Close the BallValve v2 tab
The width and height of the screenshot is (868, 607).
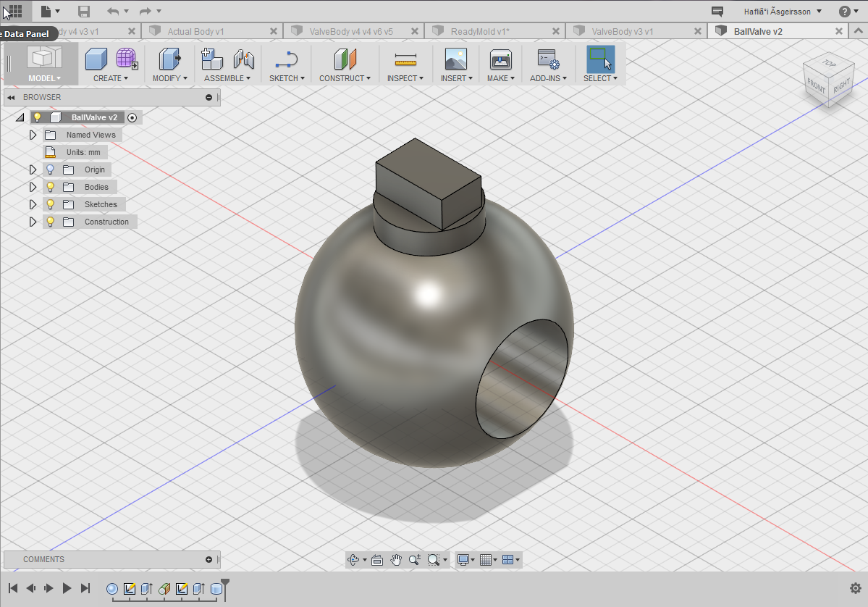coord(838,32)
